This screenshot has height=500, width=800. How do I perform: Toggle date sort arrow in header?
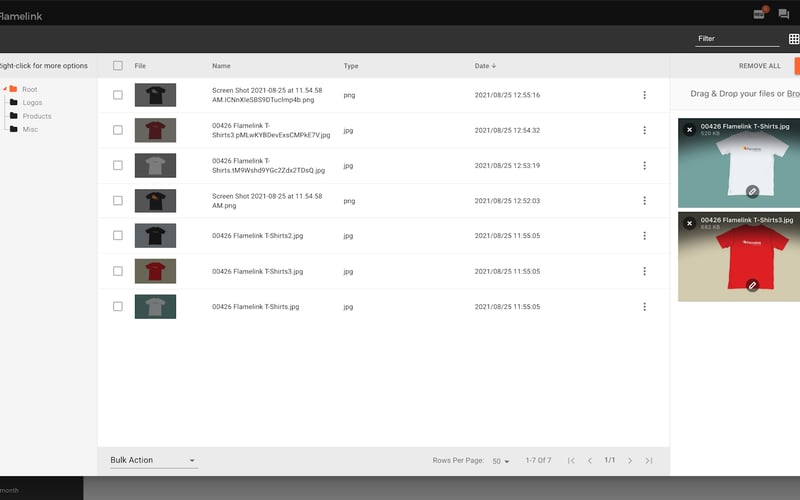(494, 66)
